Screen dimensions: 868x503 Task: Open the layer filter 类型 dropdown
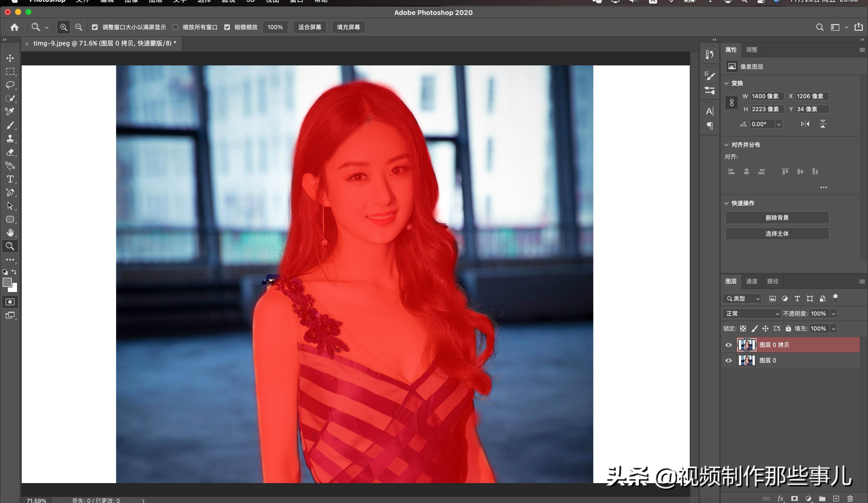pos(742,299)
